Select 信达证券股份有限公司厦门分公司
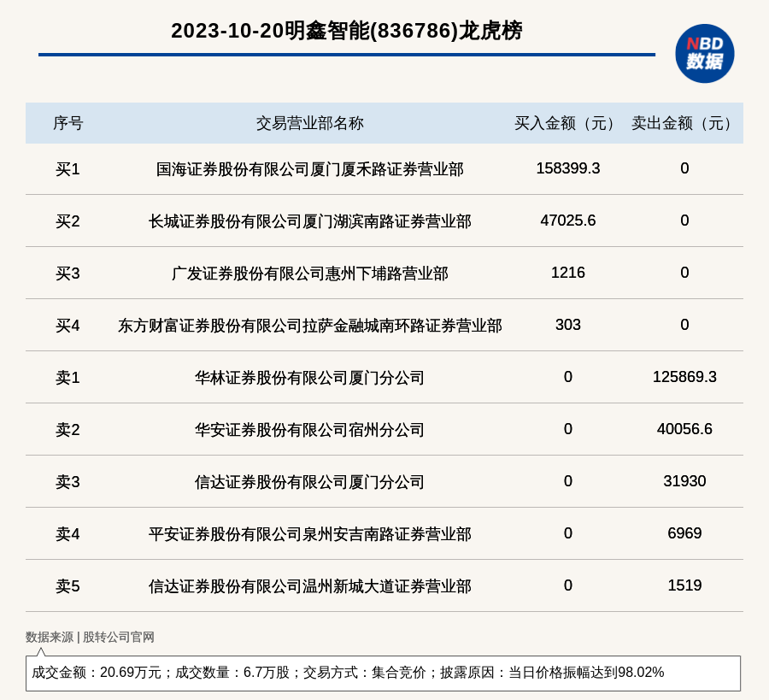Screen dimensions: 769x700 pos(310,482)
